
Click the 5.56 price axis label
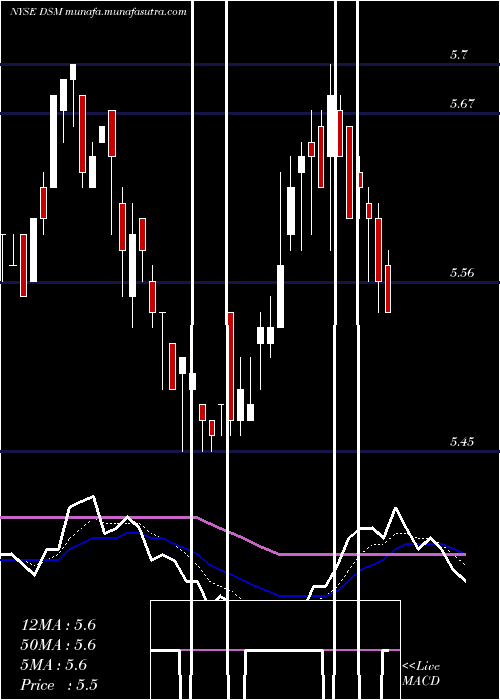462,273
